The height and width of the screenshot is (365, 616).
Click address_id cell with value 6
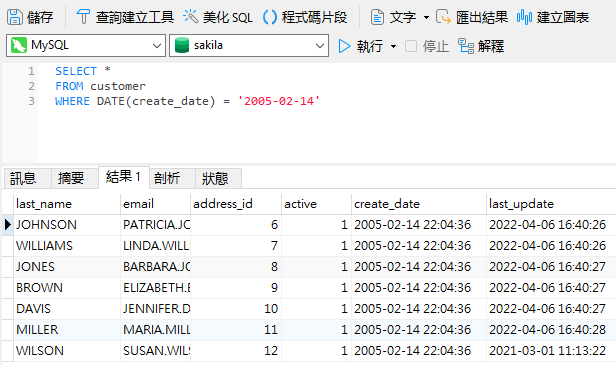(236, 225)
